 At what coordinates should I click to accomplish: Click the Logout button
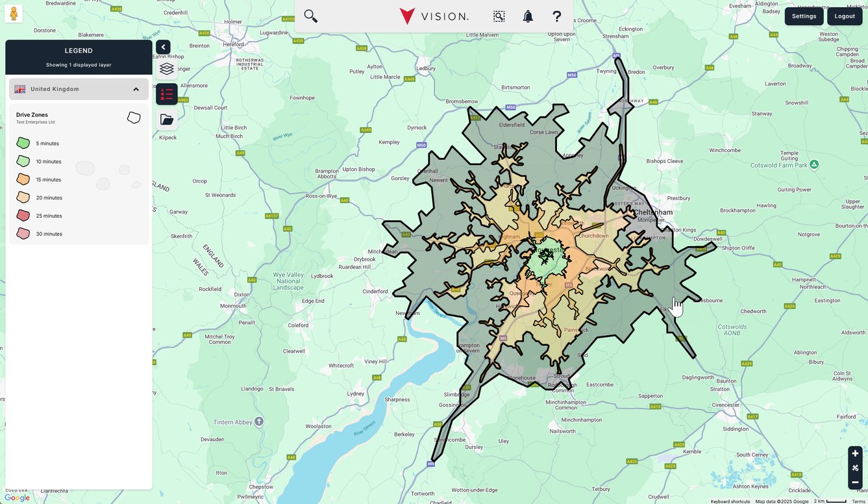pos(845,16)
